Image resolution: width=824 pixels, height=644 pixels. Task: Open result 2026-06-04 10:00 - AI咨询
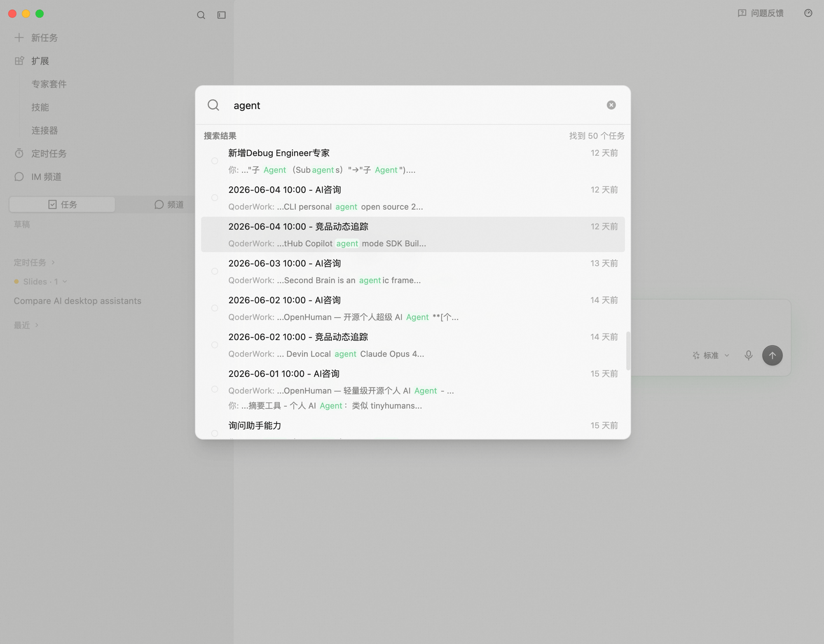(413, 198)
